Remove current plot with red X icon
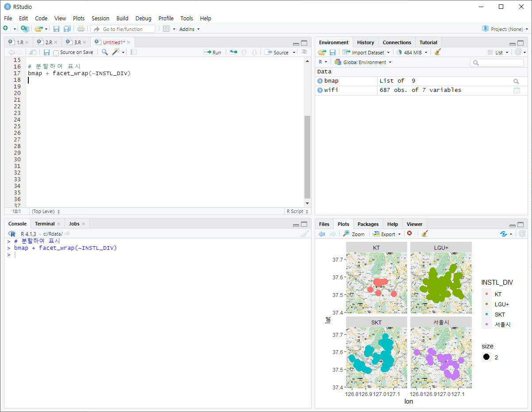 click(409, 234)
